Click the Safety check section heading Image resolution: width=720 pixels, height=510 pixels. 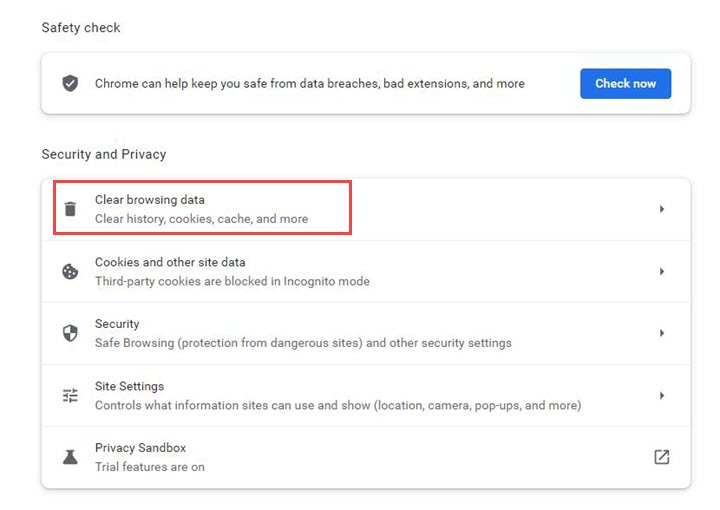click(x=81, y=27)
